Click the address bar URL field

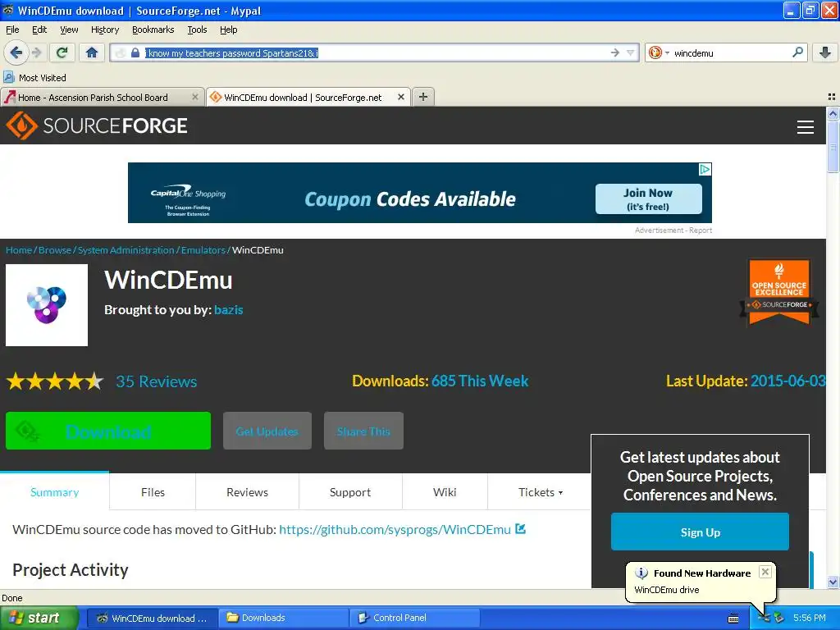[x=375, y=52]
